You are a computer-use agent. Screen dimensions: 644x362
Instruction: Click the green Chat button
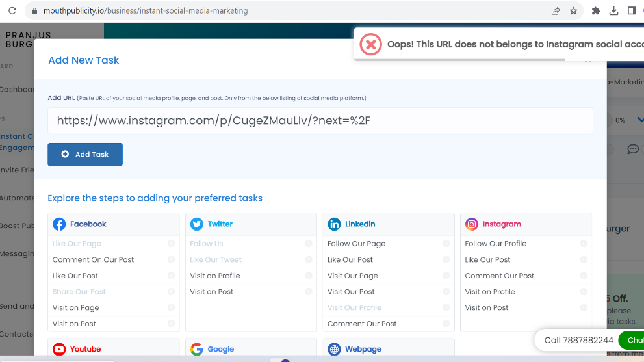(632, 340)
